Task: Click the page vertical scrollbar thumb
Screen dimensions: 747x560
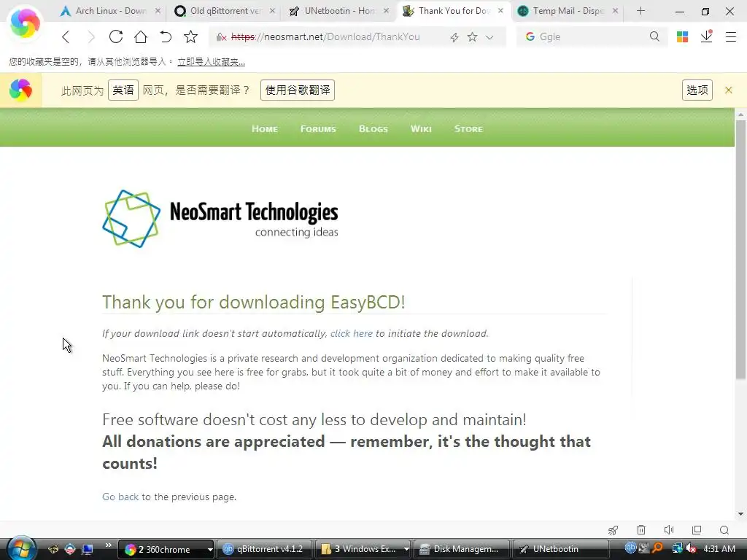Action: tap(740, 249)
